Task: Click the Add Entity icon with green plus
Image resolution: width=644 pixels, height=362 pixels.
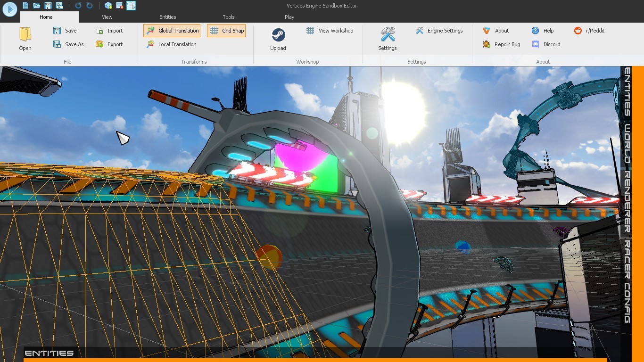Action: pyautogui.click(x=108, y=6)
